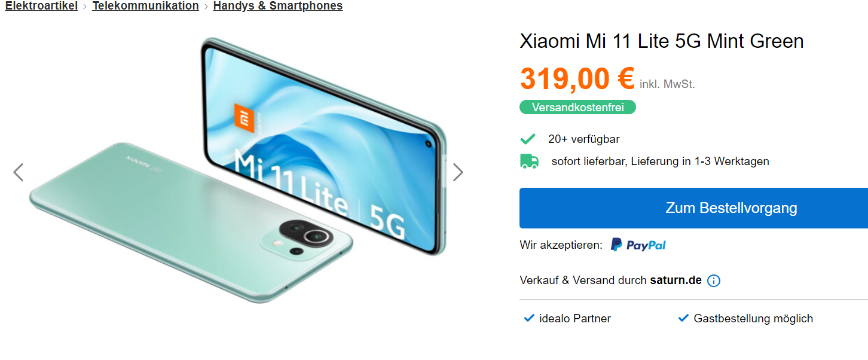Open the Elektroartikel breadcrumb
This screenshot has height=360, width=868.
point(41,6)
